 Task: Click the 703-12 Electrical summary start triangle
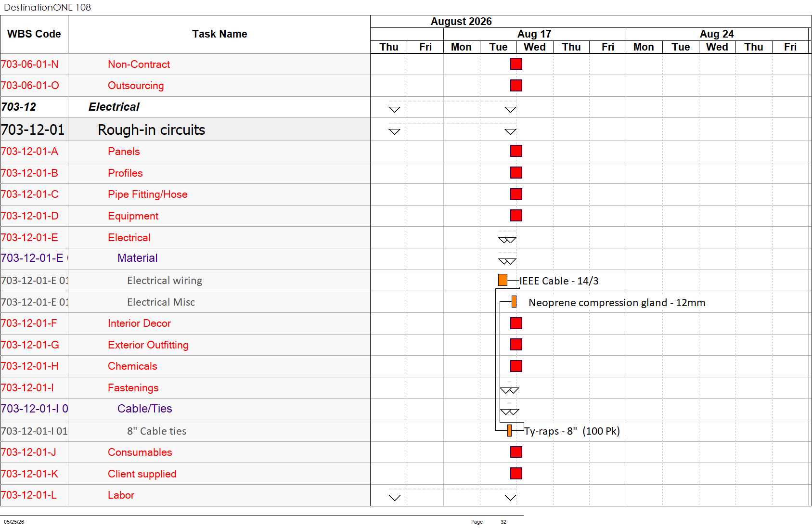[x=394, y=110]
